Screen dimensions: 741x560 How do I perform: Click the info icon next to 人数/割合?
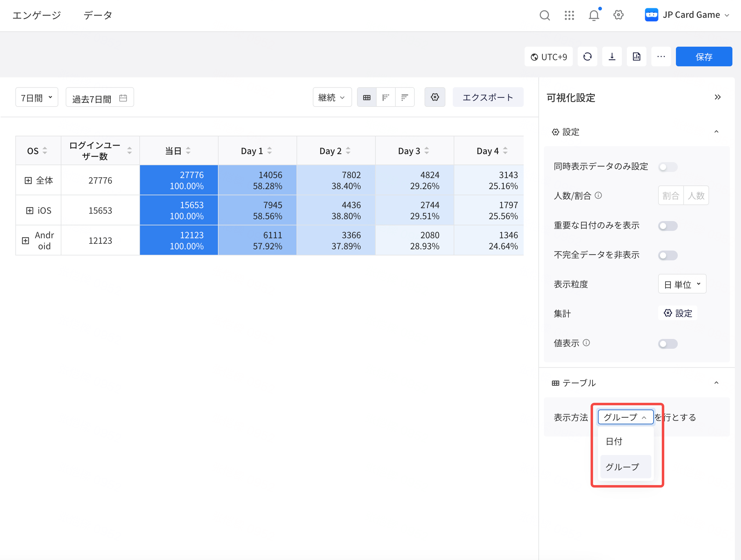coord(598,195)
